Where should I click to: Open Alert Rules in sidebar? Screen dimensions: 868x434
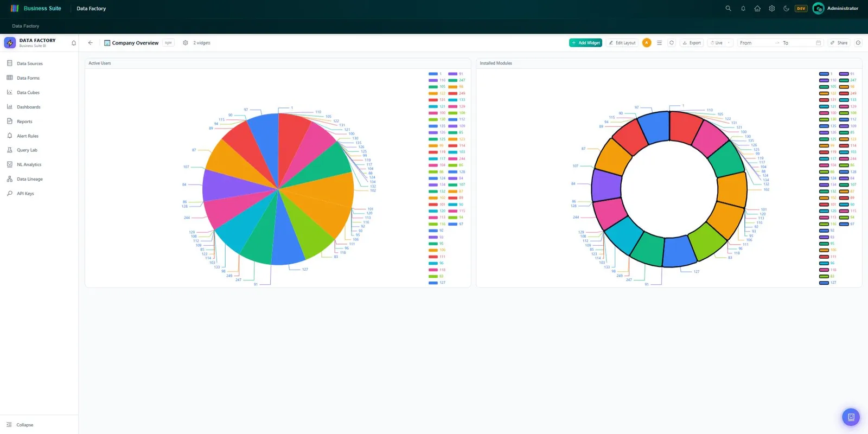coord(39,136)
